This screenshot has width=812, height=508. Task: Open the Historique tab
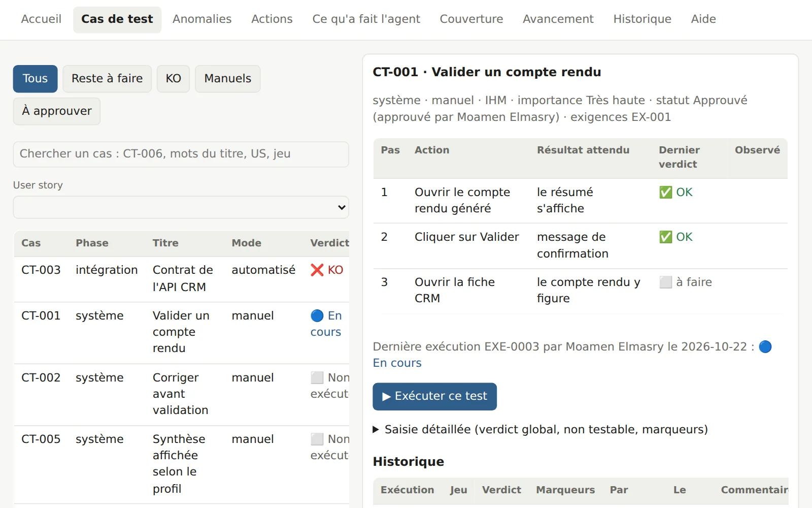tap(642, 19)
